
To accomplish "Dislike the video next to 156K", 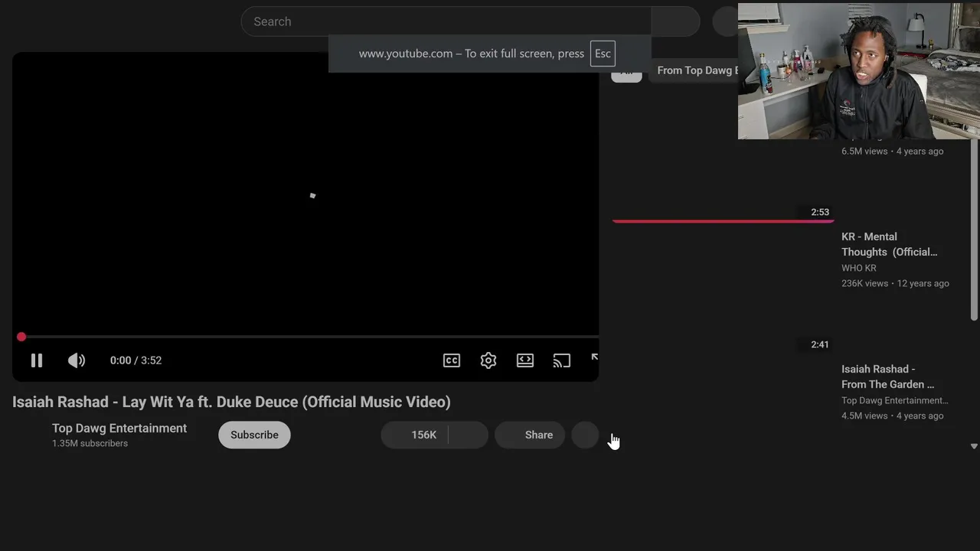I will pyautogui.click(x=469, y=435).
